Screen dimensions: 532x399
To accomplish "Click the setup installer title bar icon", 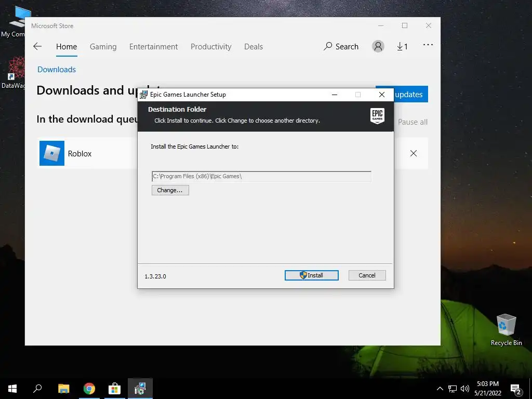I will click(144, 95).
